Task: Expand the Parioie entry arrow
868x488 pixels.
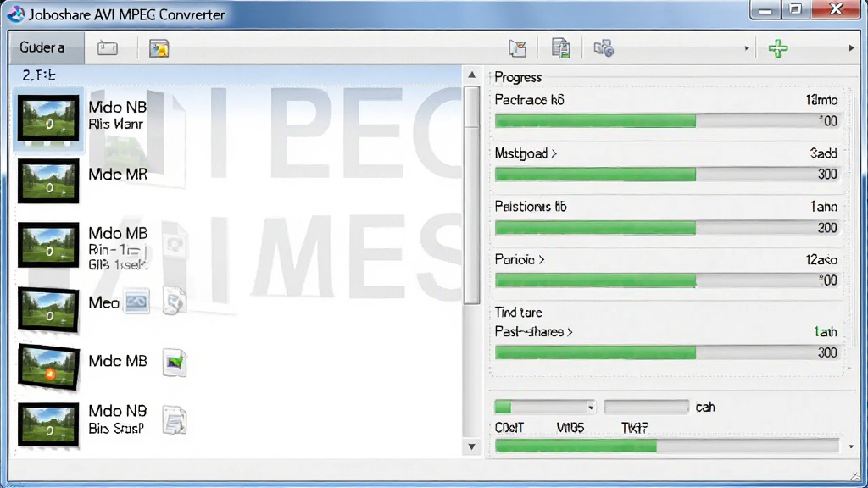Action: (x=542, y=259)
